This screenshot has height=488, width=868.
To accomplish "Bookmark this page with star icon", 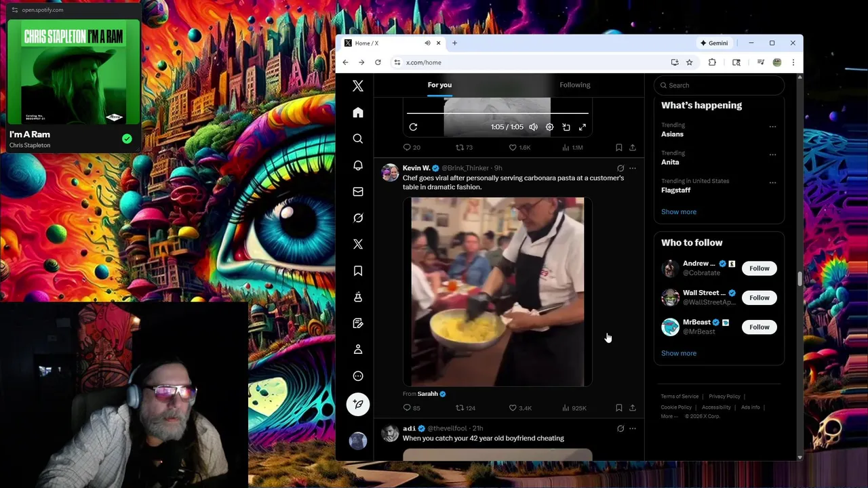I will (690, 62).
